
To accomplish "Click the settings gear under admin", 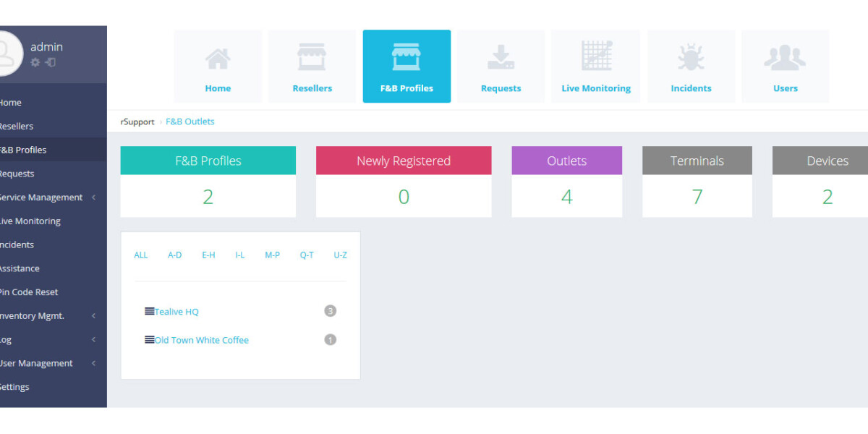I will 35,63.
